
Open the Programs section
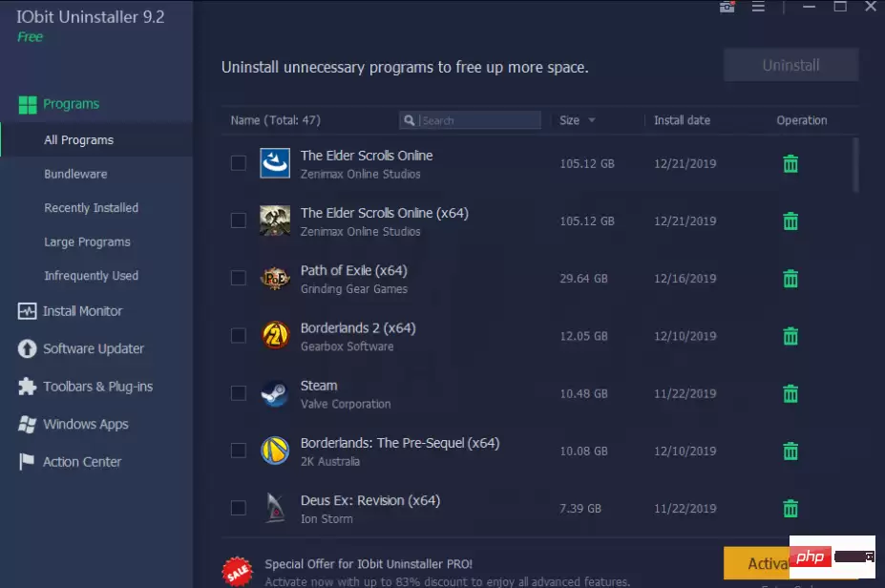71,104
